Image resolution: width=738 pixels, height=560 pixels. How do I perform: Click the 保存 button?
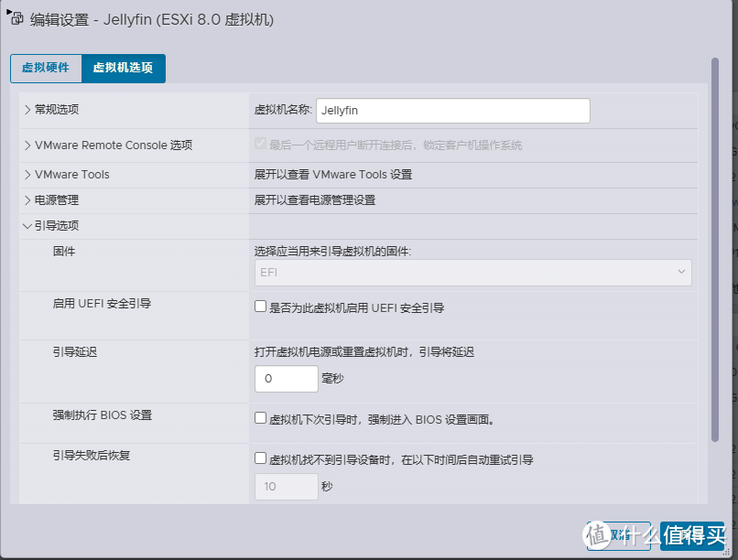pos(692,535)
